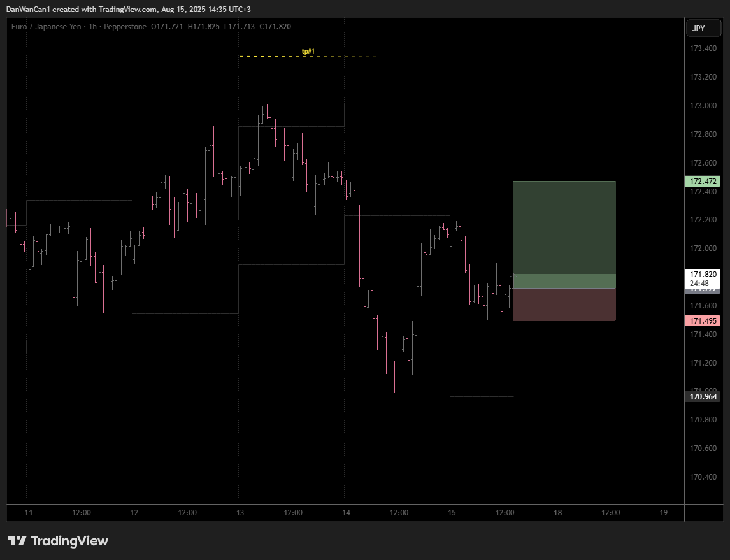The width and height of the screenshot is (730, 560).
Task: Click the 170.800 price axis label
Action: (703, 420)
